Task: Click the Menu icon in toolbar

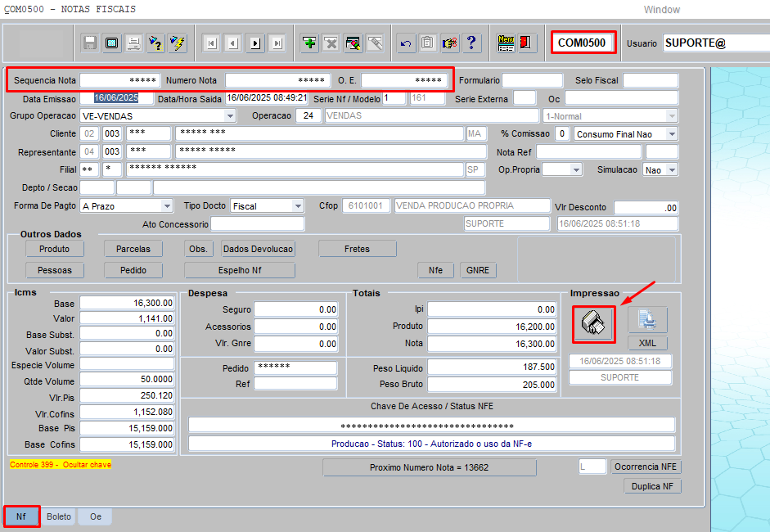Action: coord(506,43)
